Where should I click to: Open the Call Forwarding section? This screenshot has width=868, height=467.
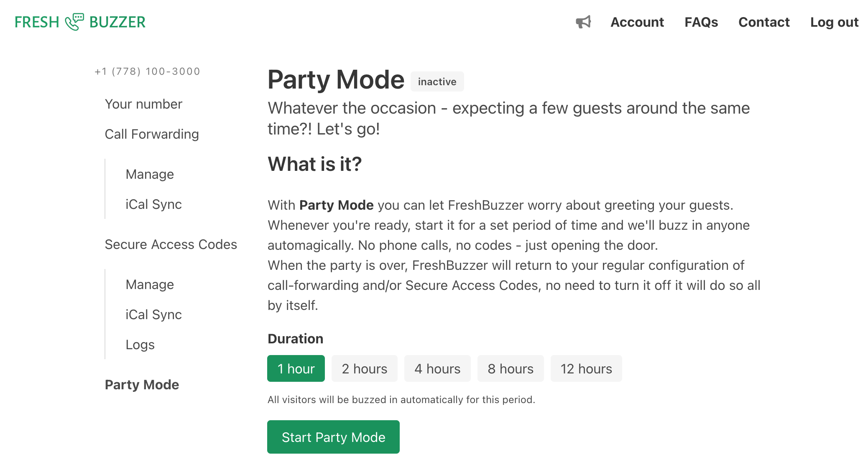(152, 134)
